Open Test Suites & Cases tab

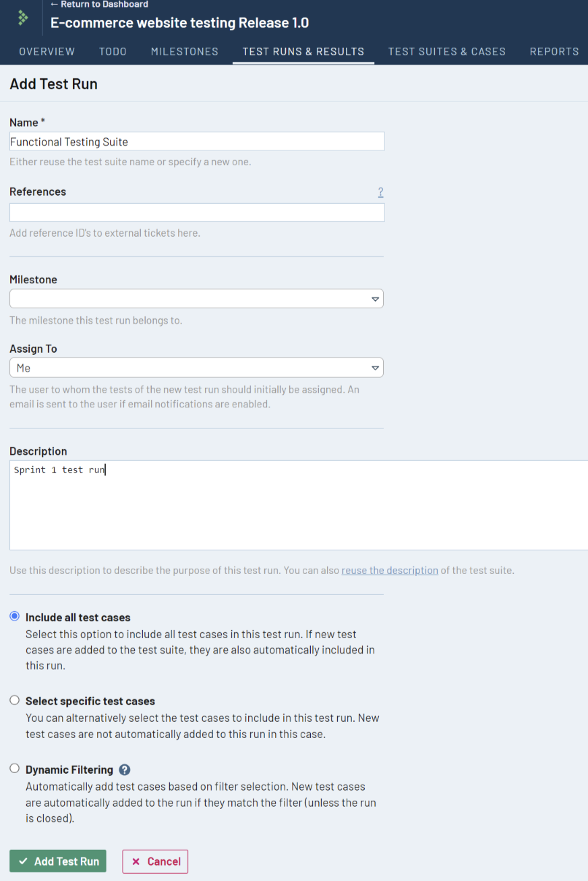(x=446, y=51)
